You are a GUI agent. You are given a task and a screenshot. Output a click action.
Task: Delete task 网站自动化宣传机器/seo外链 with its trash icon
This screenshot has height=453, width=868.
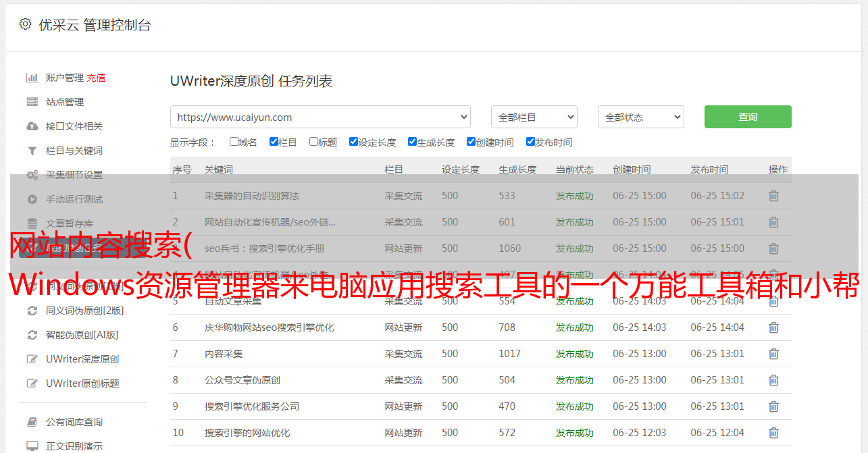pos(773,222)
